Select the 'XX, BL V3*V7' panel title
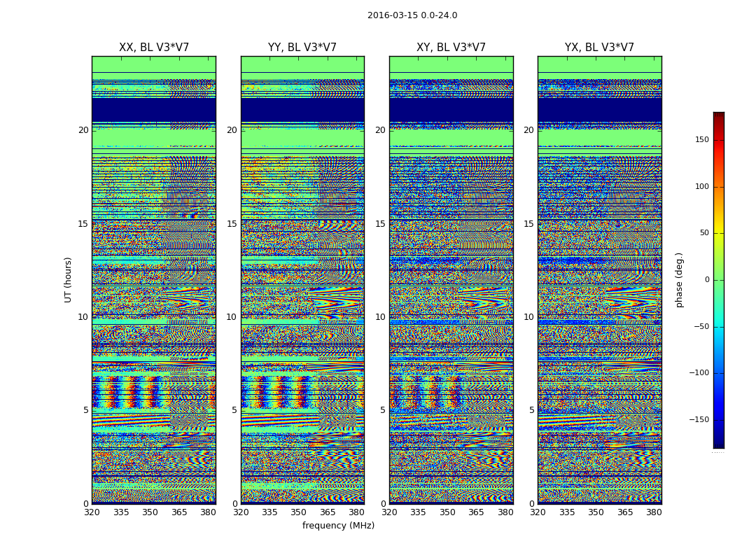735x560 pixels. 154,48
